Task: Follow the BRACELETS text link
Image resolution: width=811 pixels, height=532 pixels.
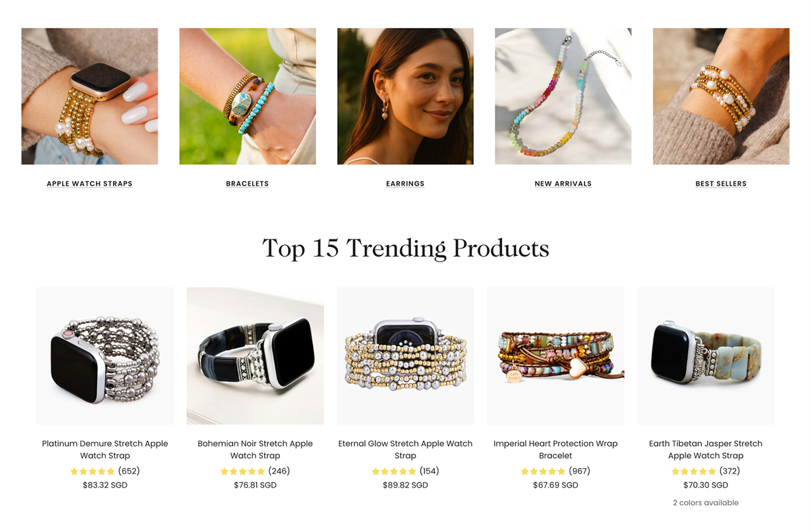Action: [247, 184]
